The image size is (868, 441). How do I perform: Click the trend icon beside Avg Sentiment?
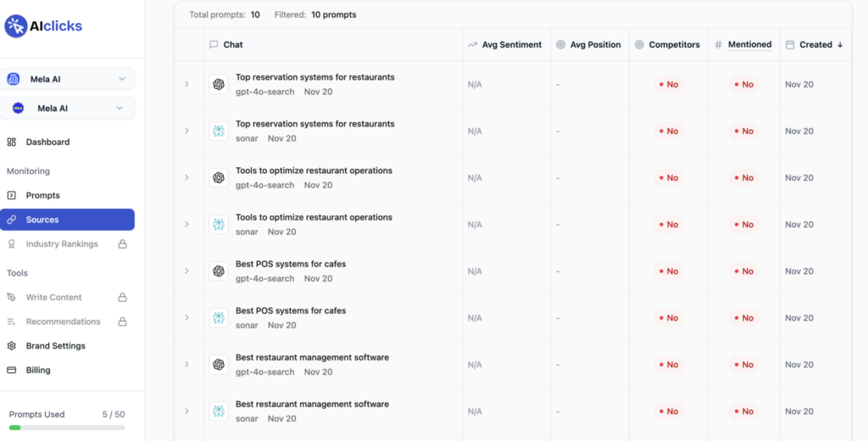[x=472, y=44]
